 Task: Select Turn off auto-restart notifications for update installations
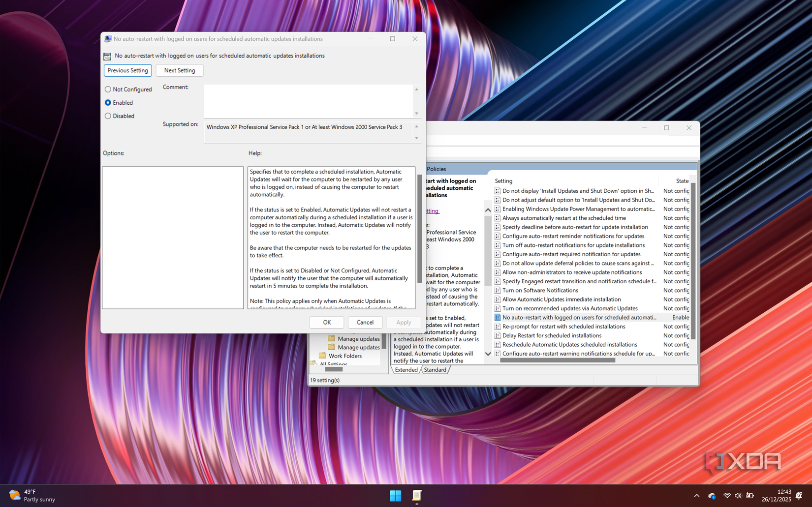click(x=573, y=245)
